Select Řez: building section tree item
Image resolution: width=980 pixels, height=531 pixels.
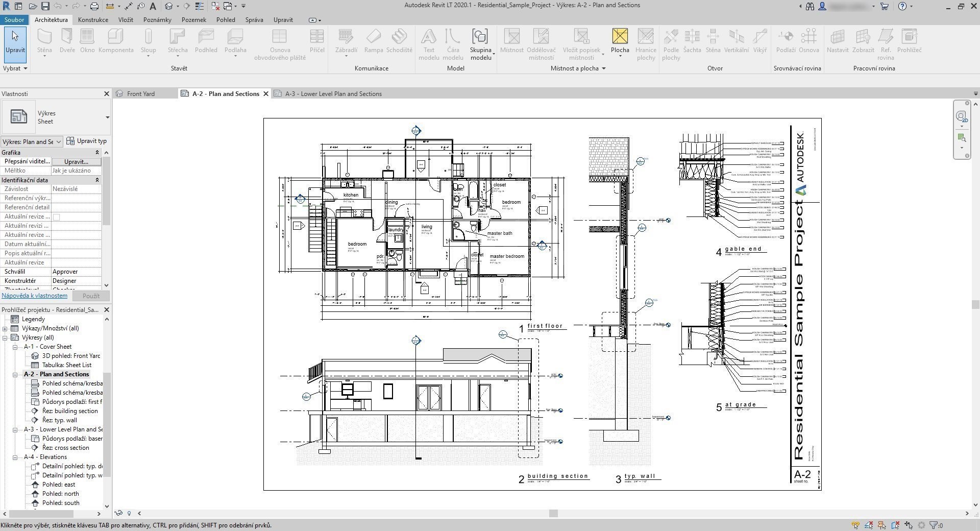click(70, 411)
